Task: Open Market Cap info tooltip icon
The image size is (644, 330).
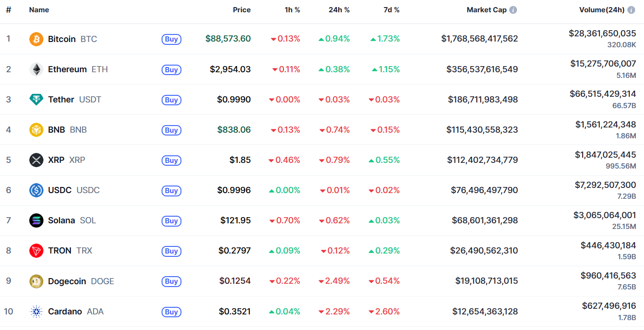Action: pyautogui.click(x=513, y=10)
